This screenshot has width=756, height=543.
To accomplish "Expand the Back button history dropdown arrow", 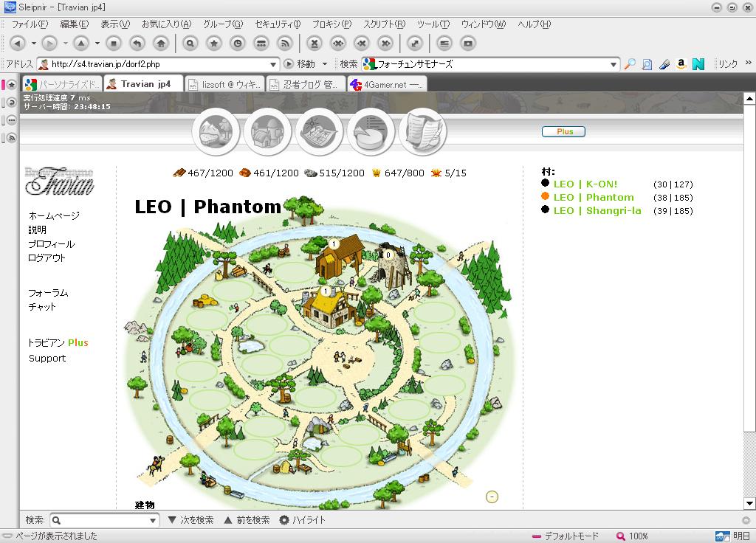I will coord(34,44).
